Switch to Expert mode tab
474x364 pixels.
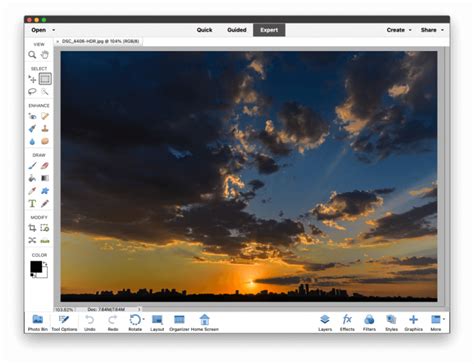click(x=269, y=30)
